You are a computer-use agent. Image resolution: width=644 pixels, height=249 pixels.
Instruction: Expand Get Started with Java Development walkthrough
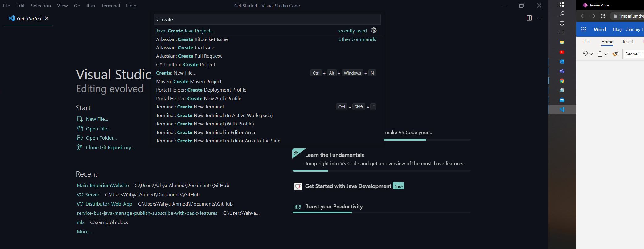pyautogui.click(x=348, y=186)
